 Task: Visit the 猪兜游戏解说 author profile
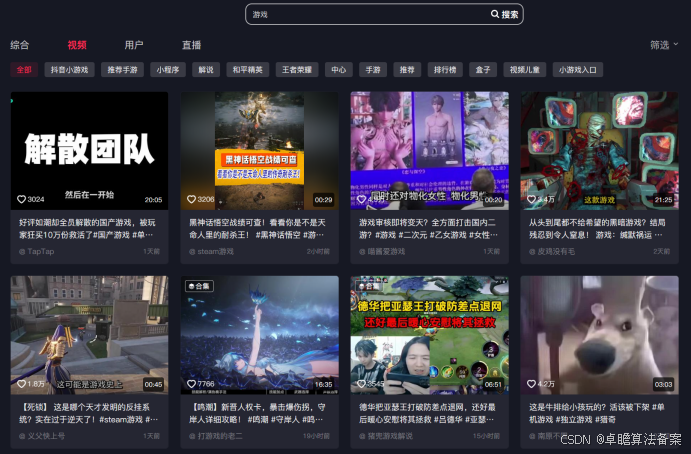(386, 436)
